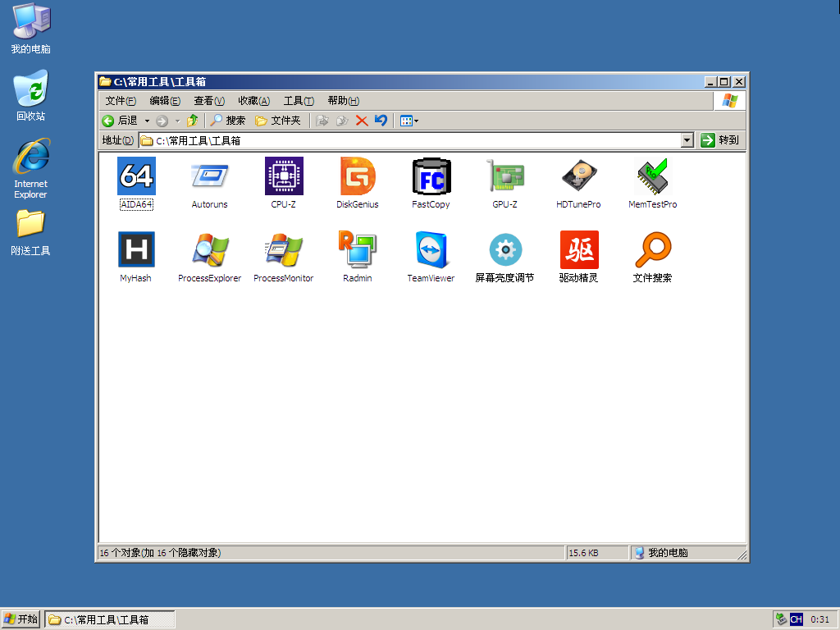Toggle the 搜索 search pane
Screen dimensions: 840x630
[x=227, y=120]
